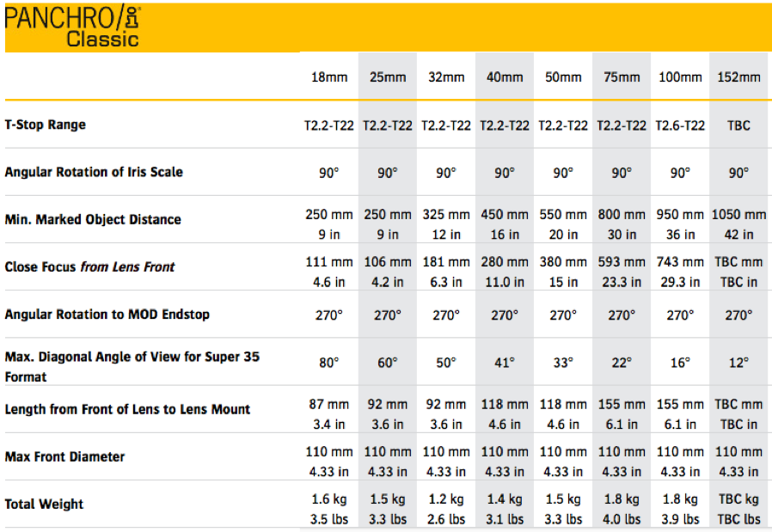Select the 550 mm minimum object distance
Viewport: 772px width, 532px height.
click(563, 215)
